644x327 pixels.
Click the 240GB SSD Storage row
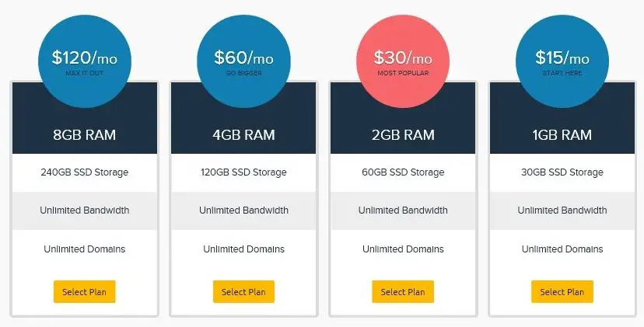tap(85, 172)
